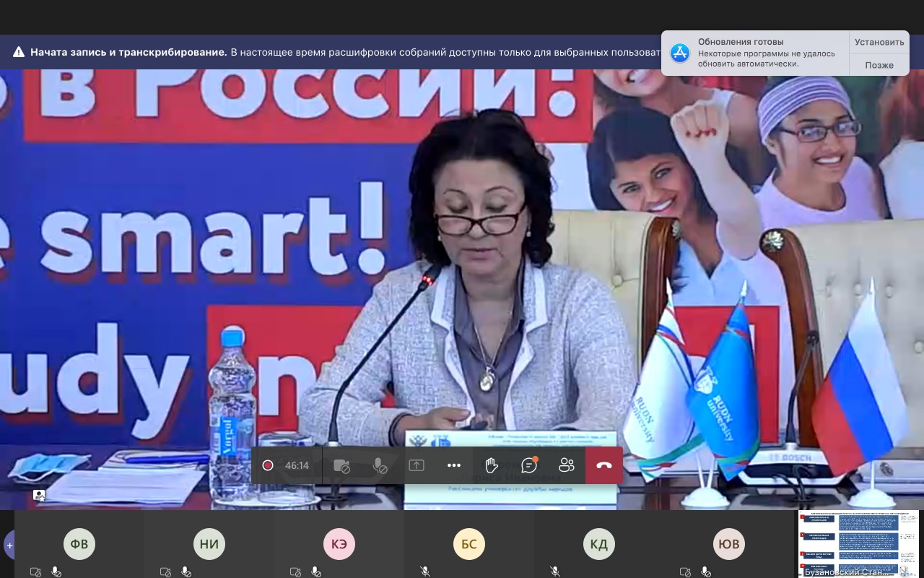Click the 46:14 meeting timer

(297, 465)
